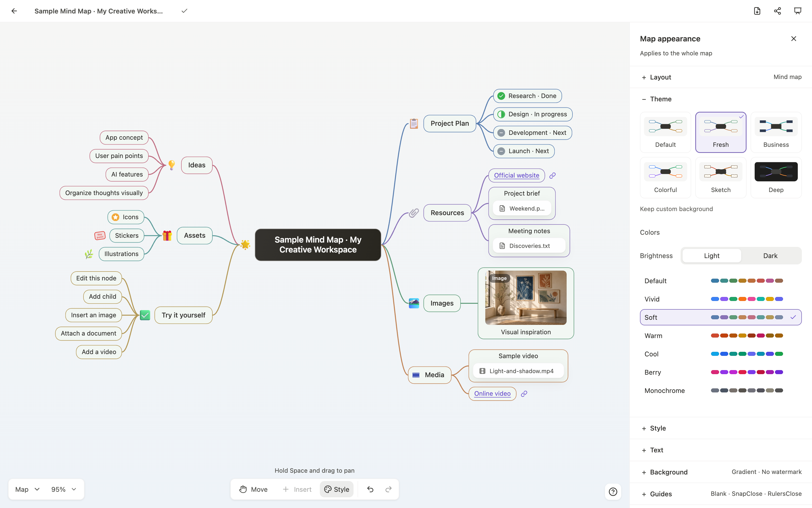Click the half-progress icon on Design node
This screenshot has width=812, height=508.
click(x=501, y=114)
